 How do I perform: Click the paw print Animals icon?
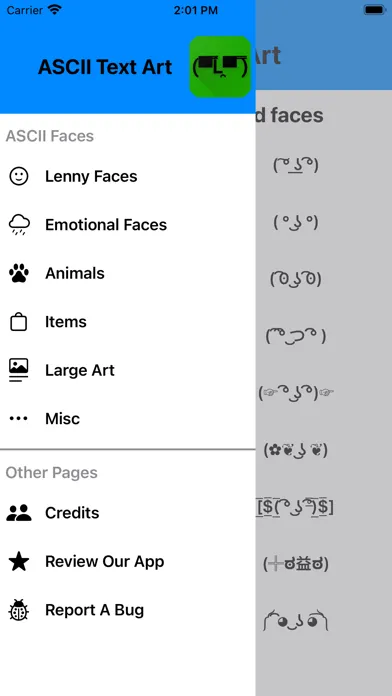[x=19, y=273]
